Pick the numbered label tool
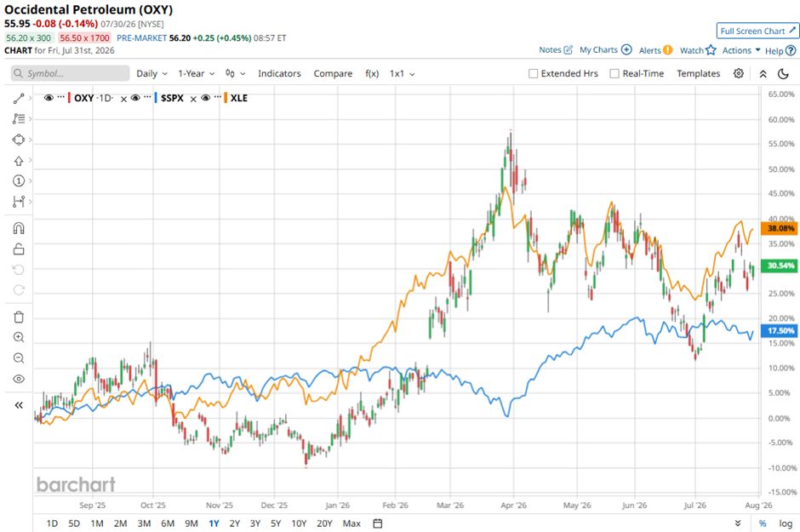 (x=19, y=181)
